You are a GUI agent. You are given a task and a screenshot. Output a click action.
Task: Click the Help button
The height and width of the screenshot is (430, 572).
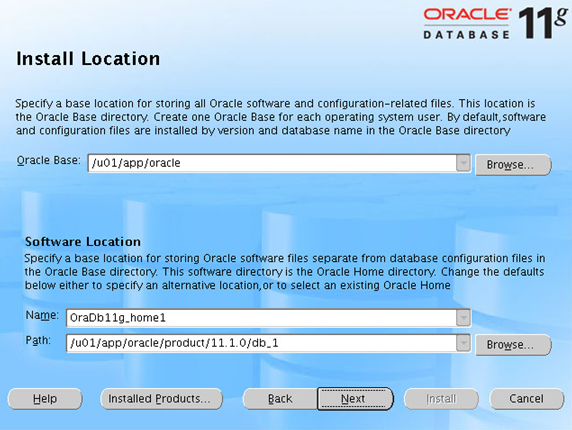coord(45,399)
